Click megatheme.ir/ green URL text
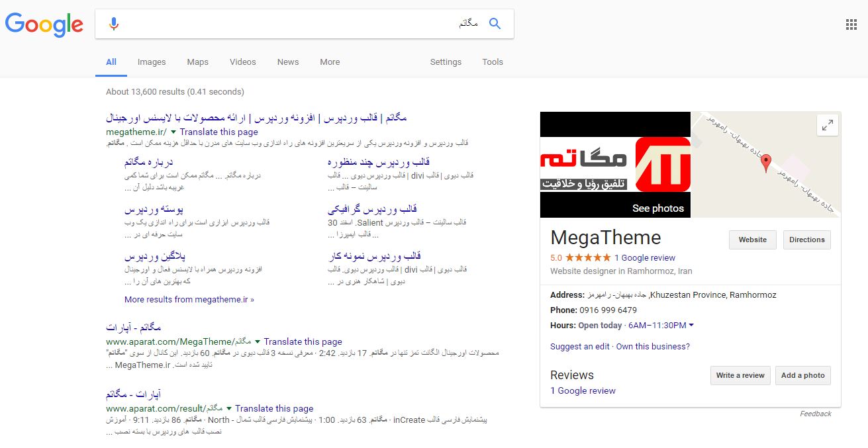Image resolution: width=868 pixels, height=448 pixels. click(x=136, y=132)
